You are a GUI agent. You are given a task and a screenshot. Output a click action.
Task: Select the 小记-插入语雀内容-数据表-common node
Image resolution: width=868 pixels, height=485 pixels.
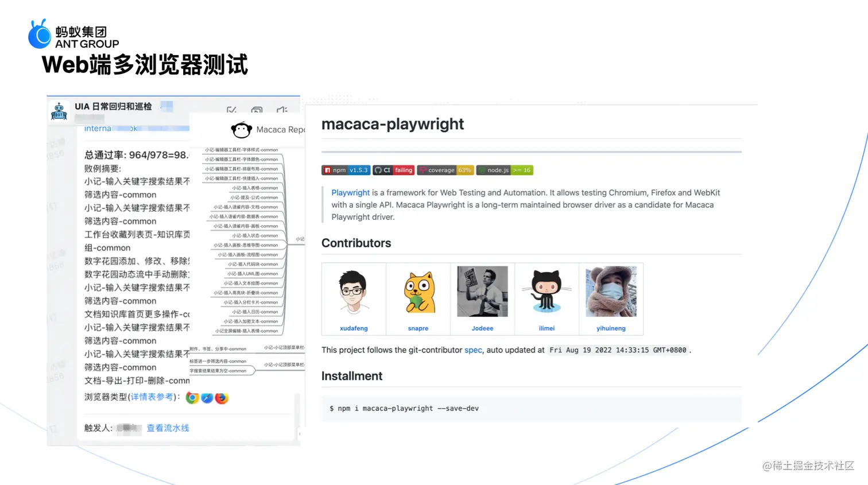click(x=243, y=217)
